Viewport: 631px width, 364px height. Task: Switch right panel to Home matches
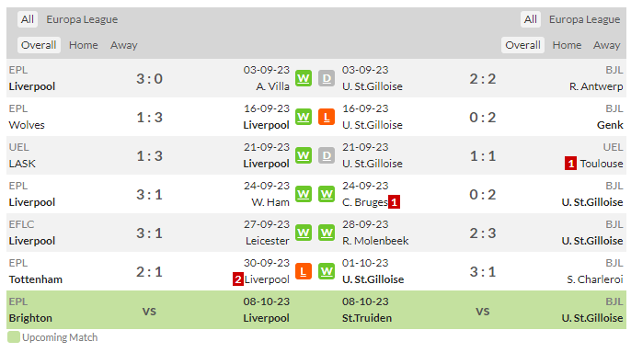[x=567, y=45]
